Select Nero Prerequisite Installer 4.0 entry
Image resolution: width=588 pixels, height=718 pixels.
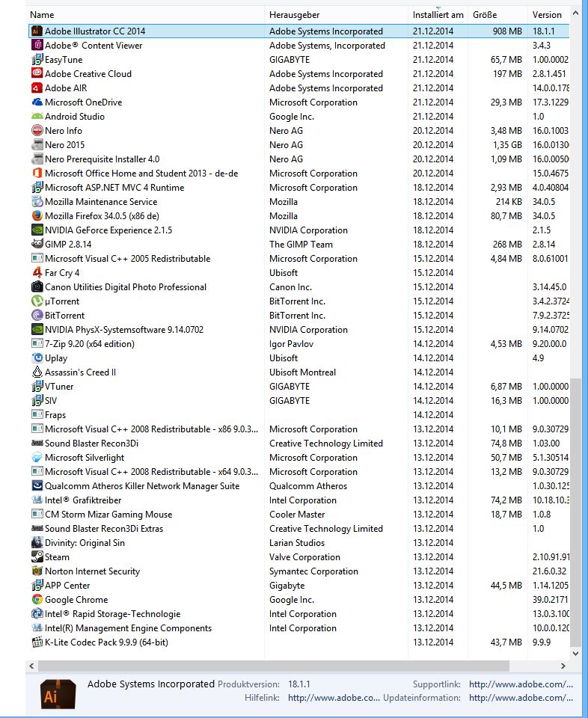point(298,159)
